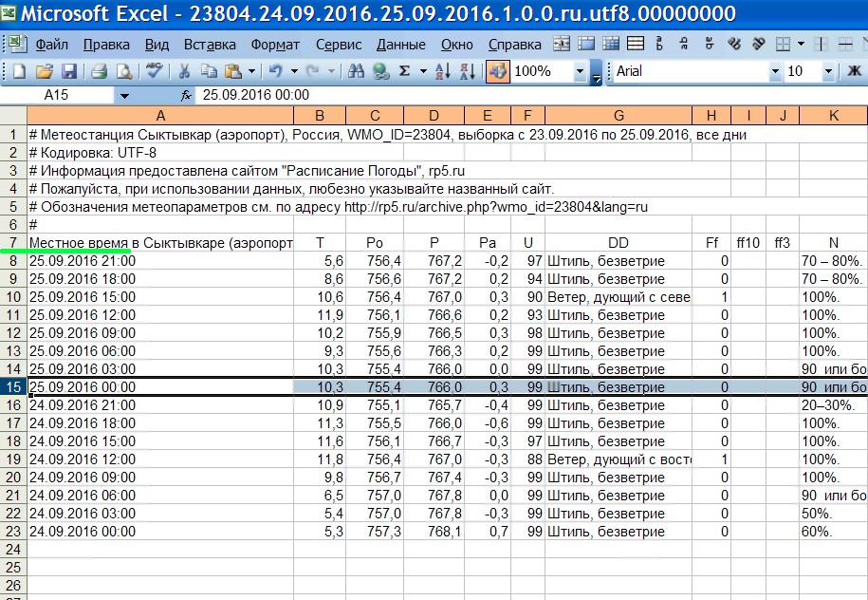Cut selection with the scissors icon
Screen dimensions: 868x600
click(185, 71)
